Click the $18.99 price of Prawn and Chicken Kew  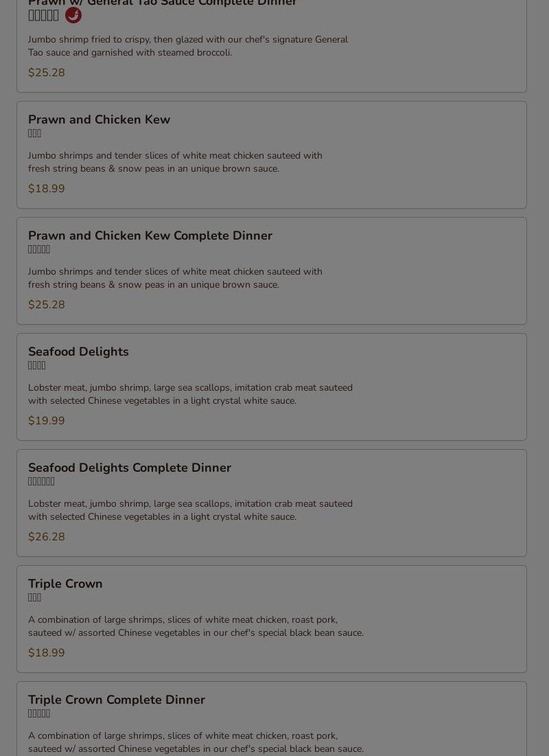tap(46, 189)
